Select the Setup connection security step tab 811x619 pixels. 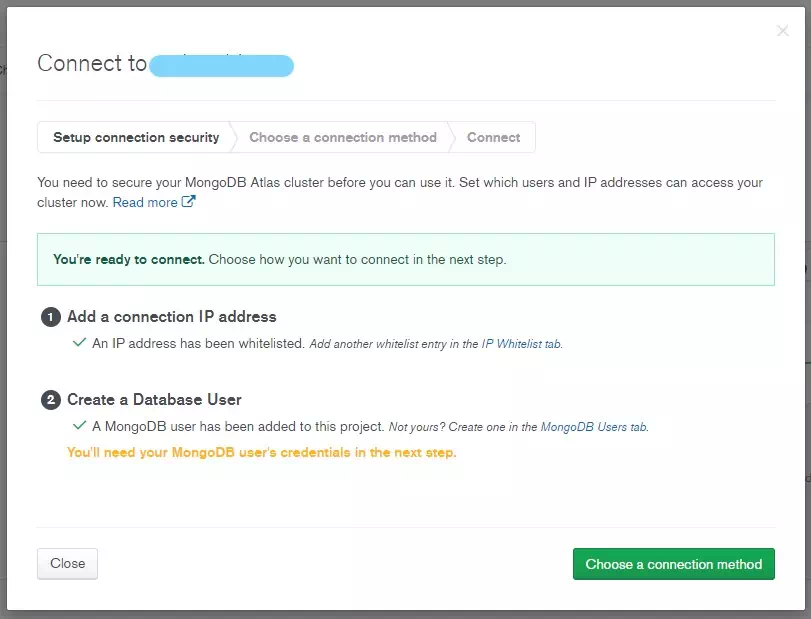click(136, 137)
